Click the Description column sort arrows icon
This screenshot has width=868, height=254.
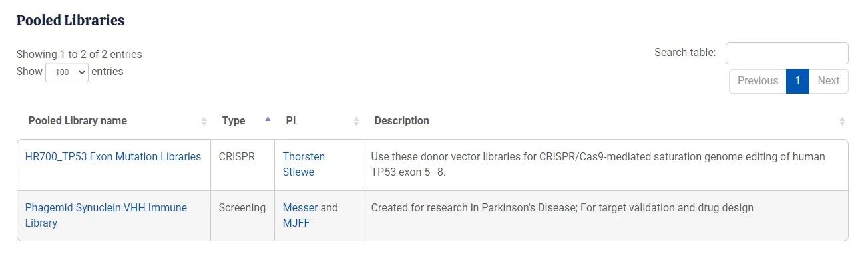coord(842,121)
